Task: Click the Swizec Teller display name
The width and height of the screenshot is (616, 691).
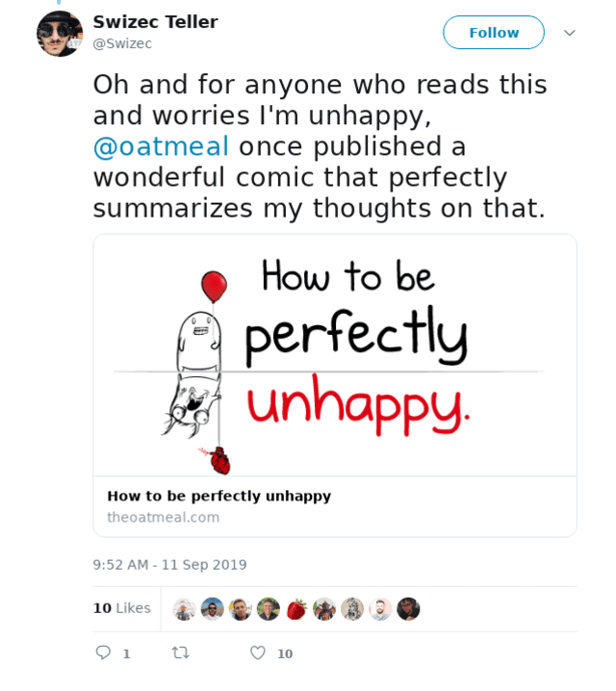Action: point(155,22)
